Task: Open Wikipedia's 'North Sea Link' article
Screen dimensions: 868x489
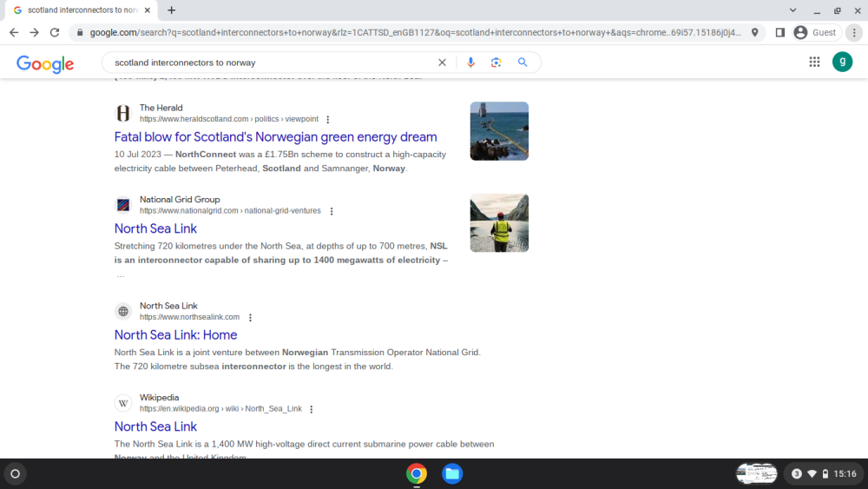Action: click(155, 426)
